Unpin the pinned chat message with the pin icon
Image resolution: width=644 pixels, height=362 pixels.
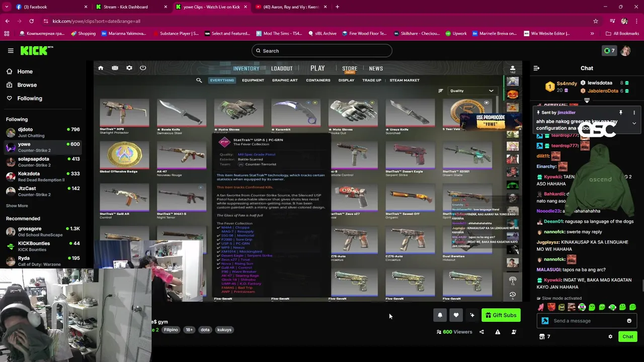621,113
